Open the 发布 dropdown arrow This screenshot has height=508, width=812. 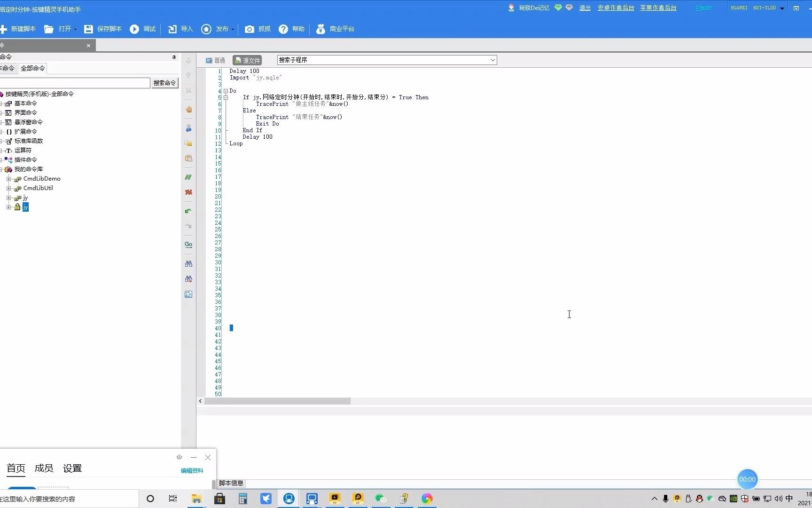(x=233, y=30)
